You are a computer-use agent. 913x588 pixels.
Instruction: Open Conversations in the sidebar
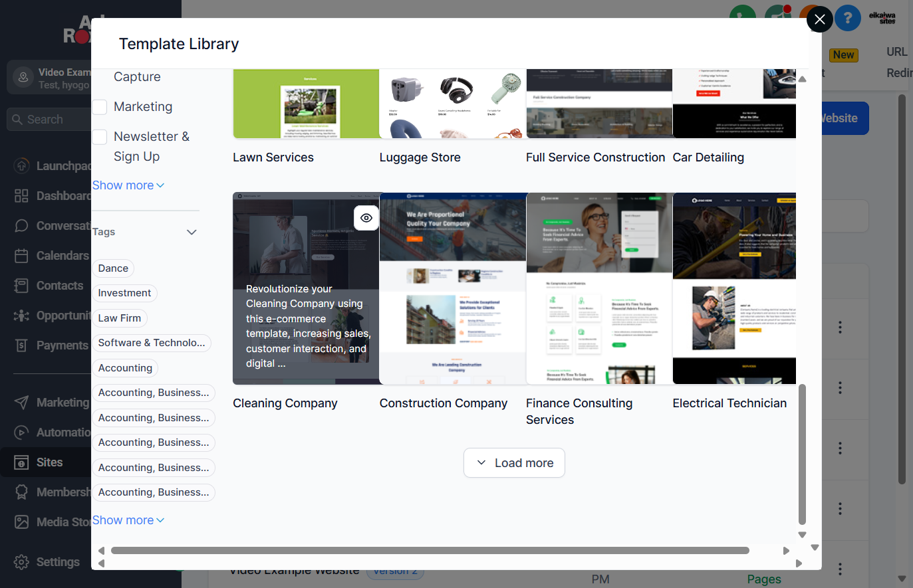click(x=52, y=226)
